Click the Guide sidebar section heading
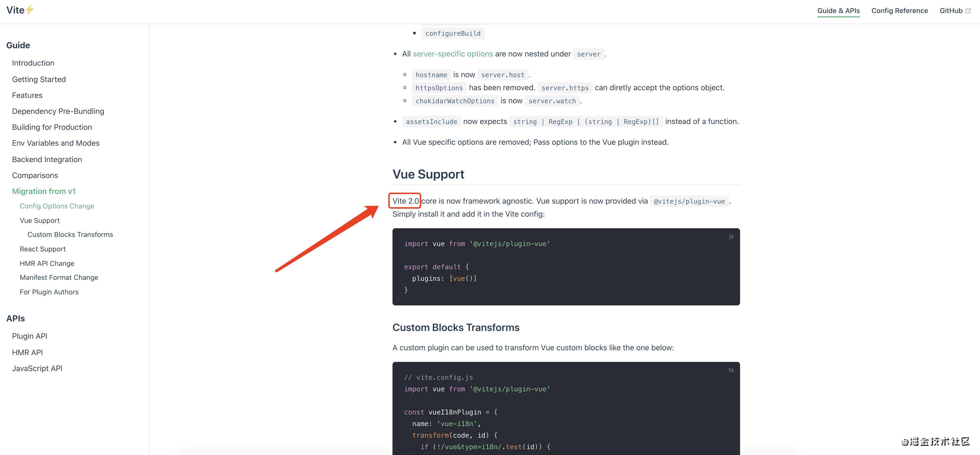 [x=18, y=45]
